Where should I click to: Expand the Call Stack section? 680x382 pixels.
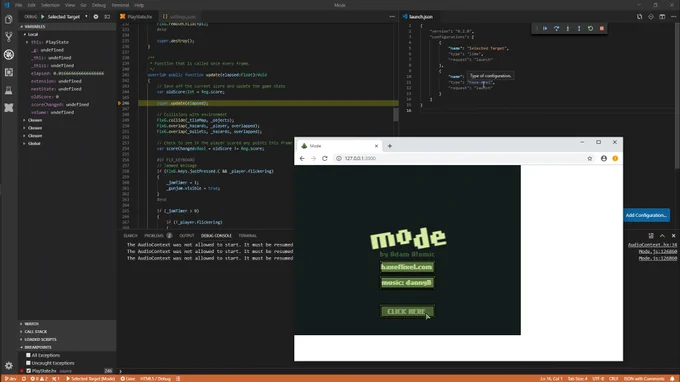point(36,332)
